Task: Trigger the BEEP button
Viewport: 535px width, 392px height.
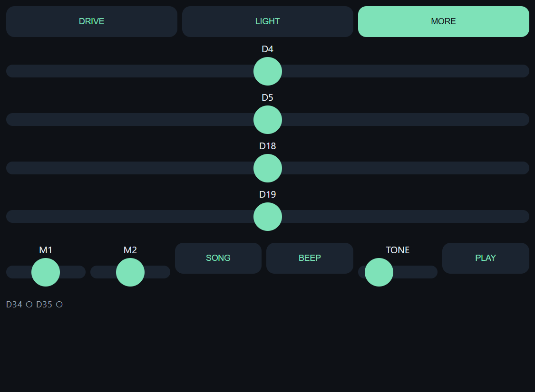Action: click(310, 258)
